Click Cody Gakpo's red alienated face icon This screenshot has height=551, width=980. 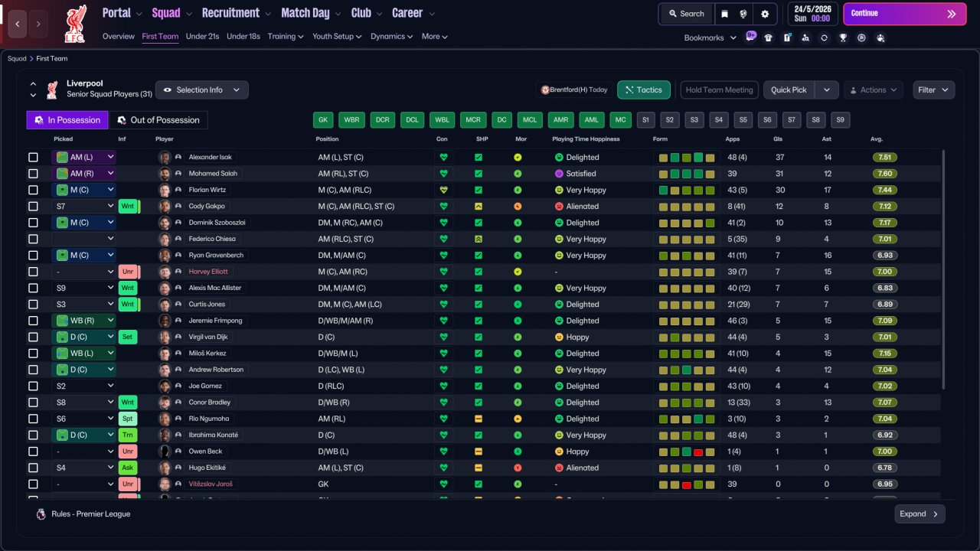(x=559, y=207)
